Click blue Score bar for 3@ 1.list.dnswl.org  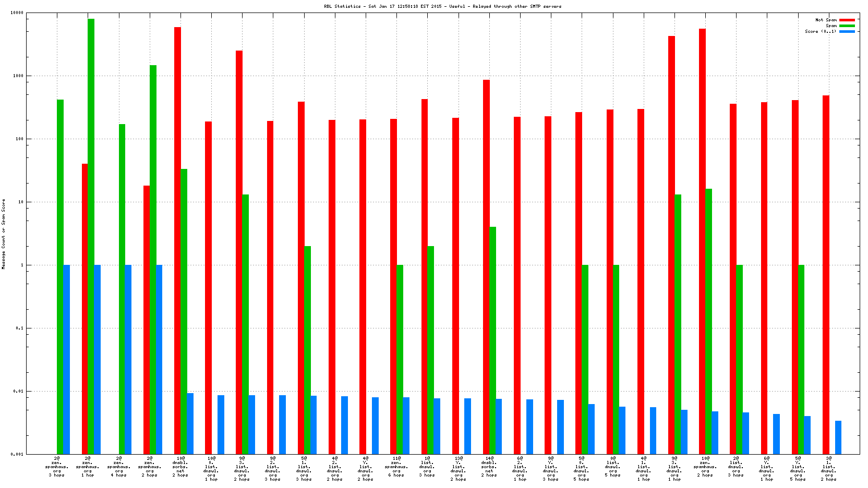(x=838, y=437)
